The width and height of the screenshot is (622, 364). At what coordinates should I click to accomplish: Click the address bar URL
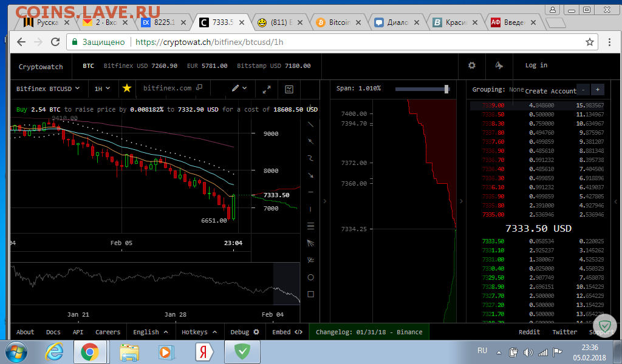209,42
